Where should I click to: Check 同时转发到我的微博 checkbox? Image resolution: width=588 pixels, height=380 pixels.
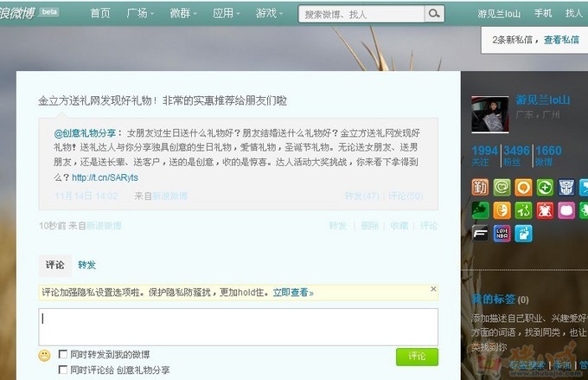click(63, 354)
